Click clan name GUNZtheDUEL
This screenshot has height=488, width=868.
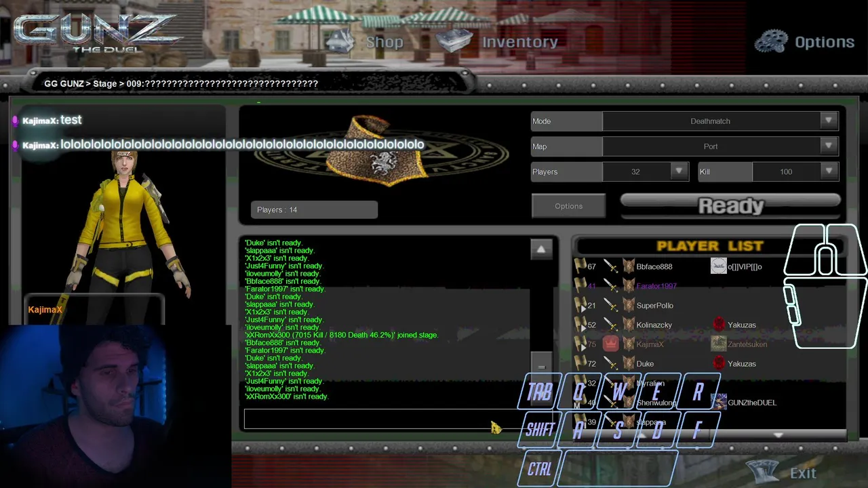click(x=752, y=403)
